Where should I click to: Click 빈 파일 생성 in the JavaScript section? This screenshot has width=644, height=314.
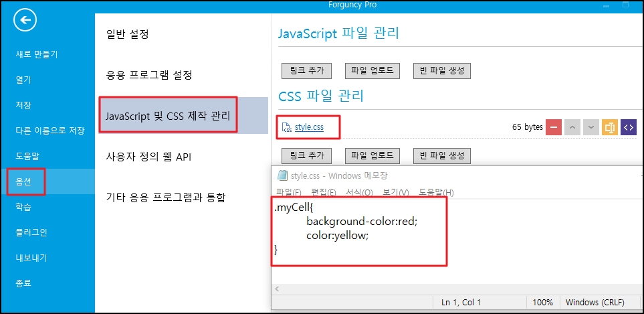click(441, 70)
